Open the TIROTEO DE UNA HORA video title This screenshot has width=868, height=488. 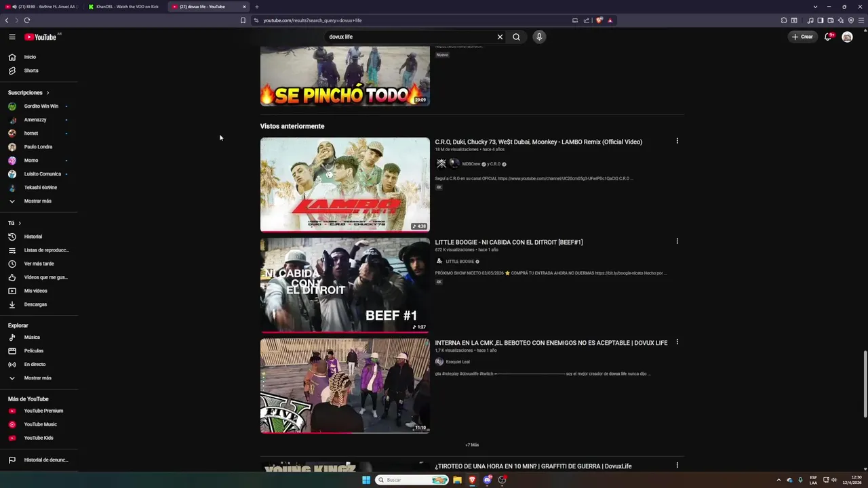click(533, 466)
